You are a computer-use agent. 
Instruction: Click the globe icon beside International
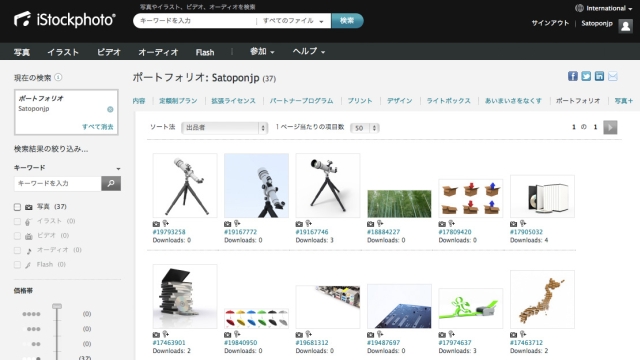click(579, 8)
